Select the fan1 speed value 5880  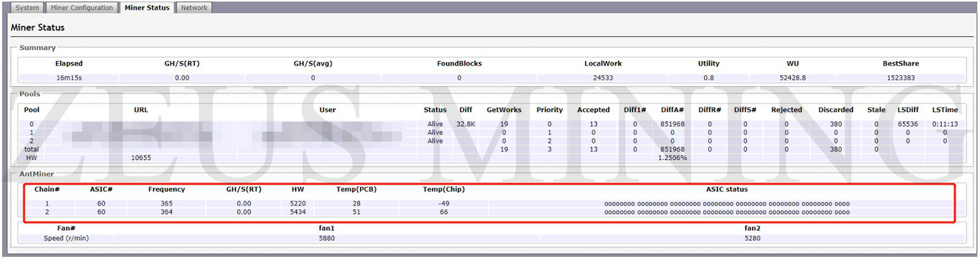click(326, 238)
